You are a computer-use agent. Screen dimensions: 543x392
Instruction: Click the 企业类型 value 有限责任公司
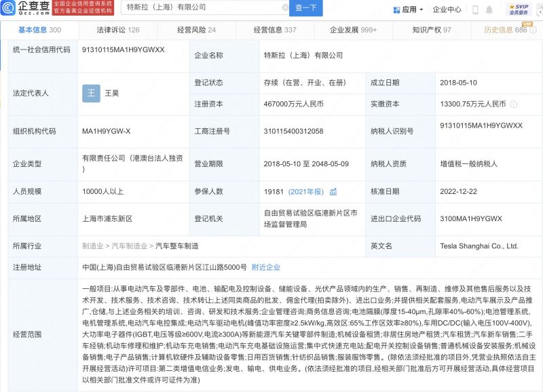click(x=132, y=163)
